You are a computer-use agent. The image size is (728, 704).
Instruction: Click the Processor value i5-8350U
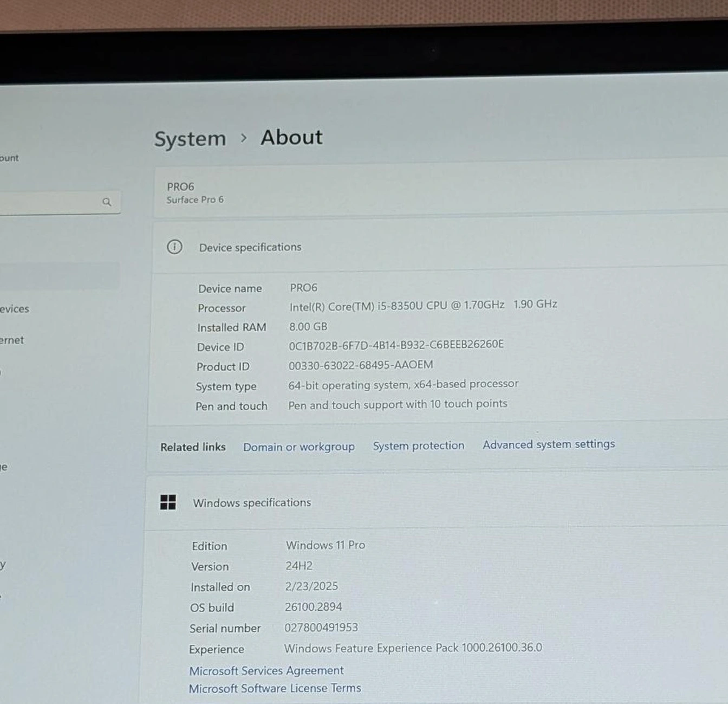[423, 305]
